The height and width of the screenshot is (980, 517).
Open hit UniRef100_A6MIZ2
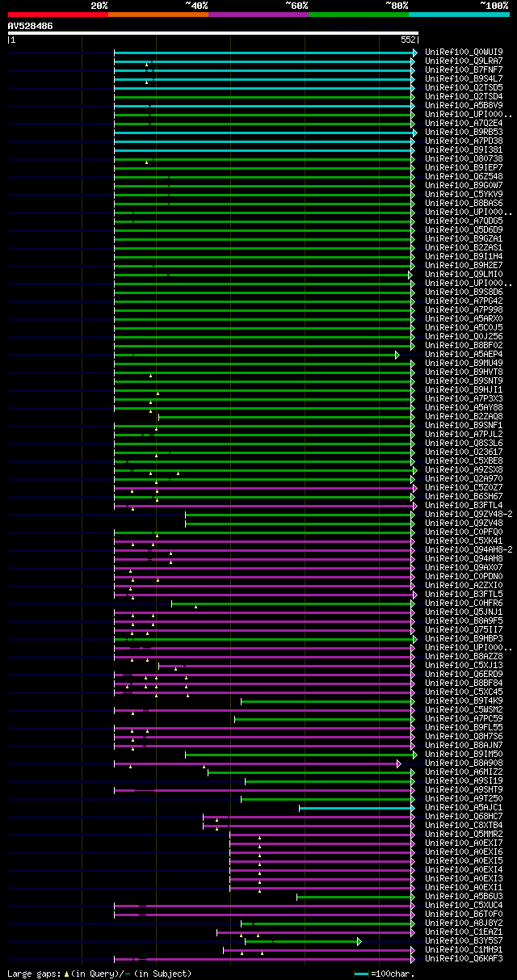pyautogui.click(x=464, y=772)
